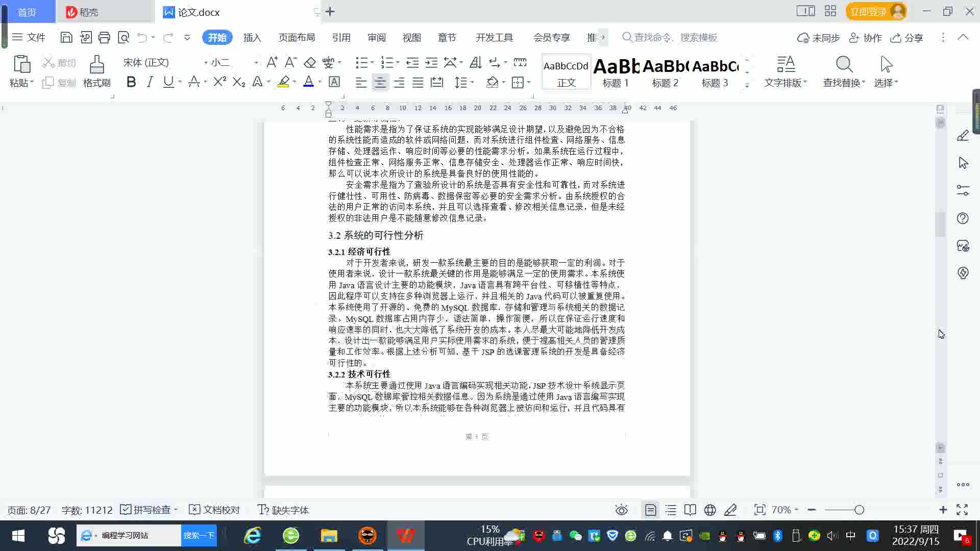
Task: Toggle eye protection mode icon
Action: tap(621, 510)
